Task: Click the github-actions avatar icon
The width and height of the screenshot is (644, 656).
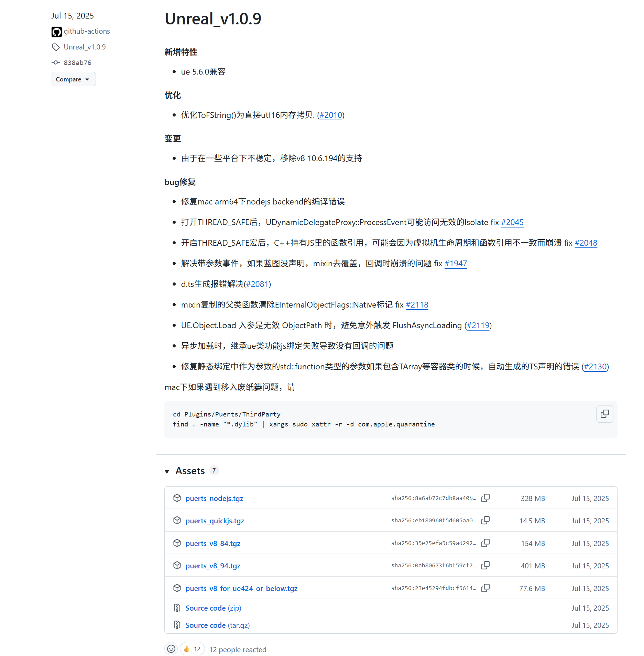Action: [x=57, y=32]
